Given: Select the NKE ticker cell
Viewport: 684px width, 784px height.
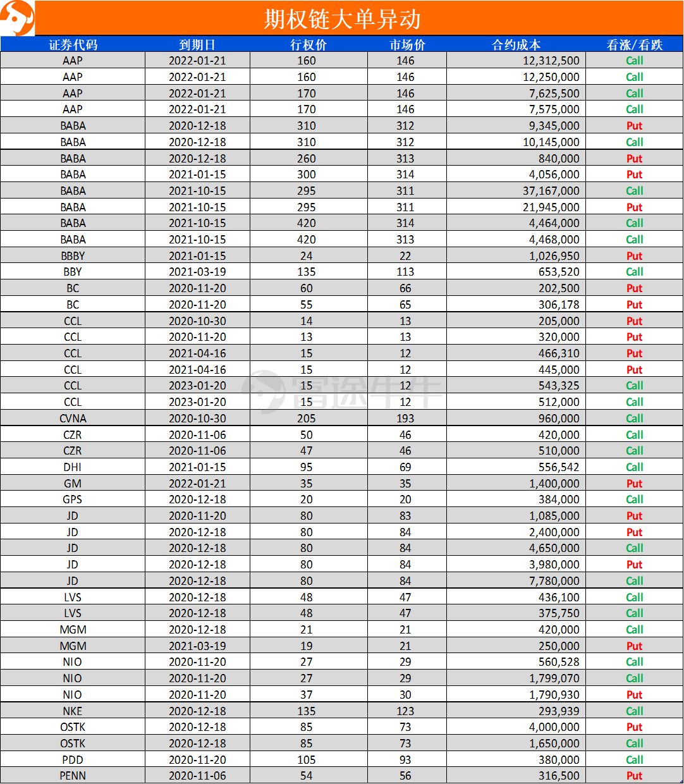Looking at the screenshot, I should [x=73, y=711].
